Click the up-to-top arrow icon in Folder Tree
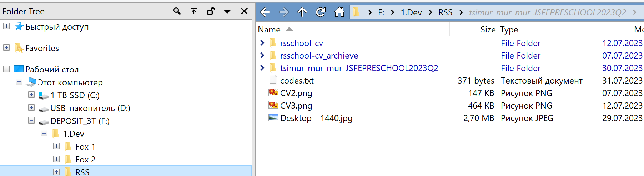 (x=194, y=11)
